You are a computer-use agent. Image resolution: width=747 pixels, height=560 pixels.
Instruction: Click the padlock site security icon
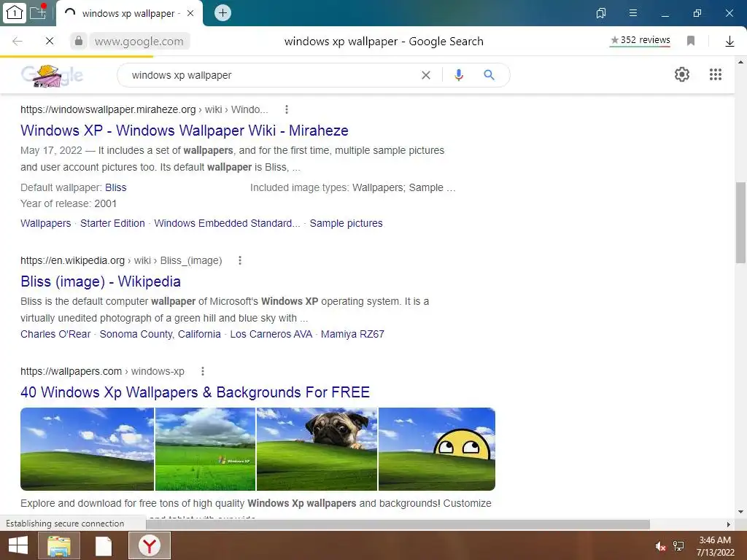coord(79,41)
